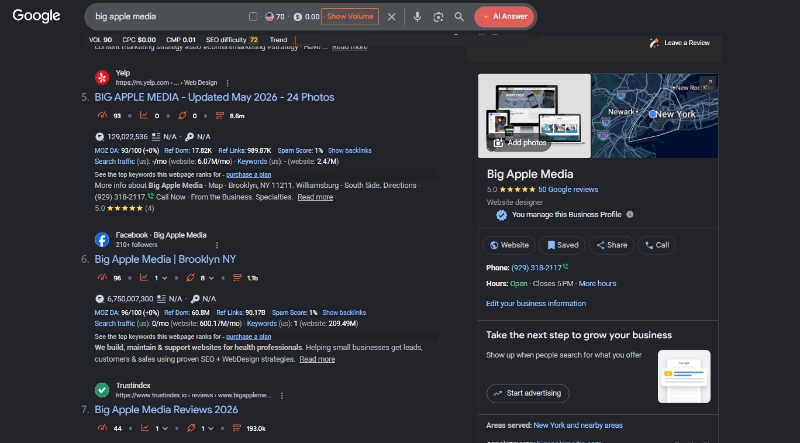Click the authority gauge icon on Yelp result

coord(102,115)
